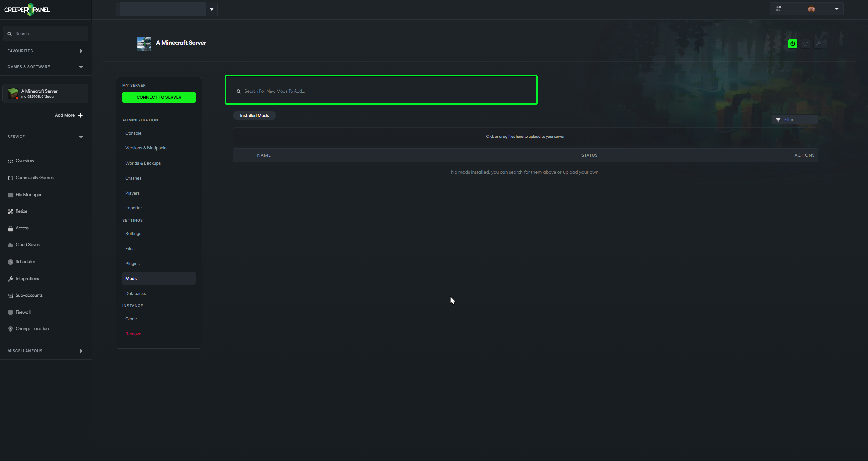Click the restart server icon
Image resolution: width=868 pixels, height=461 pixels.
point(806,44)
